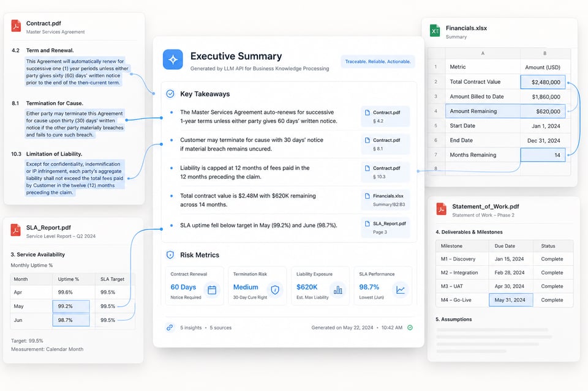Select the Termination Risk Medium metric card
This screenshot has width=588, height=391.
(257, 286)
